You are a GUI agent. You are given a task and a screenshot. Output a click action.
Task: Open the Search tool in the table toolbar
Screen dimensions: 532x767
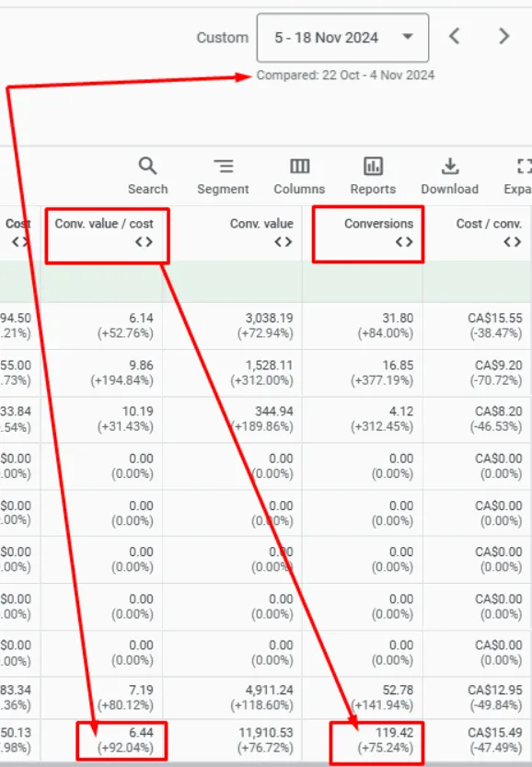[147, 176]
